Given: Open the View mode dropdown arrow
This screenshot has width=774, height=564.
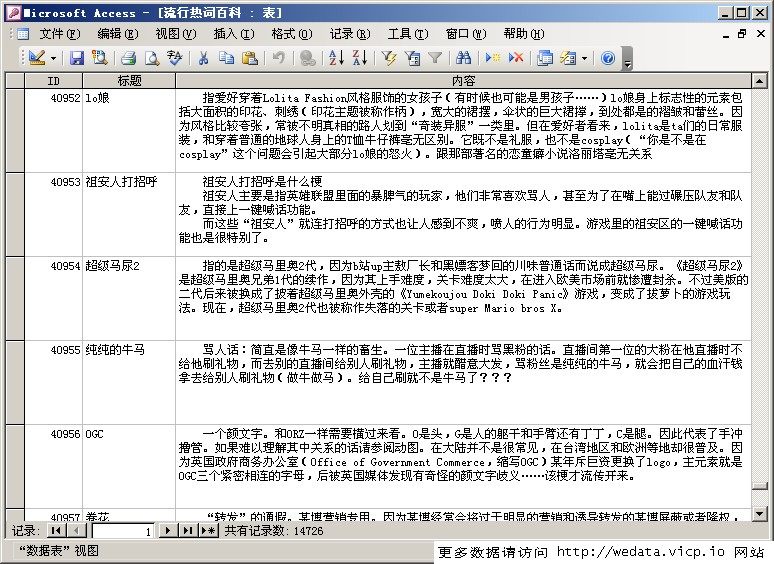Looking at the screenshot, I should coord(53,58).
